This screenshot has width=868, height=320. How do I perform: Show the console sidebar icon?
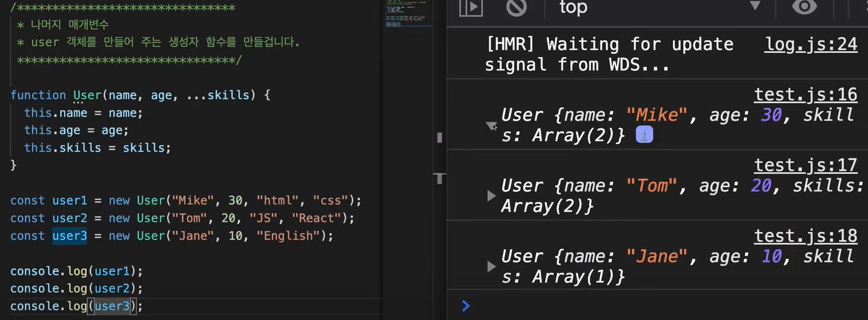pos(471,7)
